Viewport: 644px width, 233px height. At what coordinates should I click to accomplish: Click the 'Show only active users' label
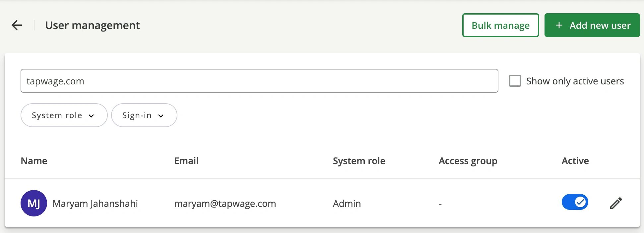pyautogui.click(x=575, y=81)
